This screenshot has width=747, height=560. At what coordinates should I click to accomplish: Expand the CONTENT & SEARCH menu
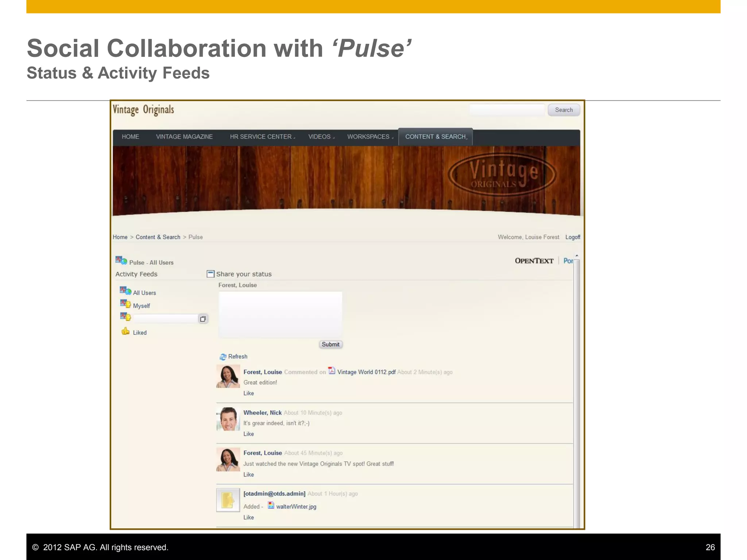[x=436, y=137]
